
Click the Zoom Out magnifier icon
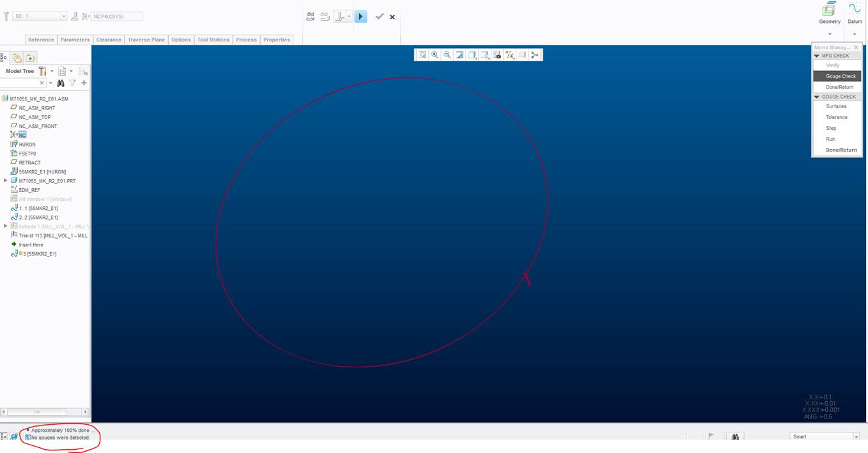pyautogui.click(x=447, y=55)
